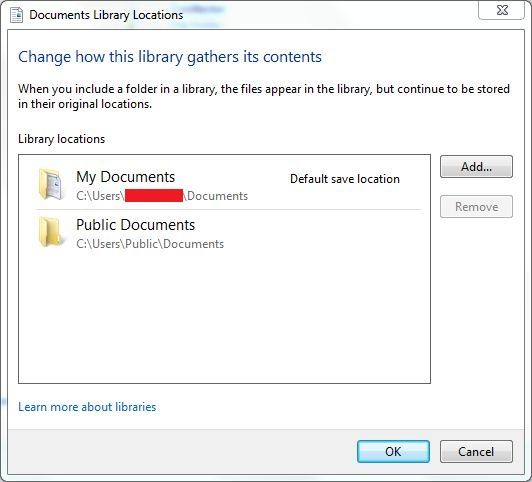The image size is (532, 482).
Task: Click the document icon in title bar
Action: [16, 15]
